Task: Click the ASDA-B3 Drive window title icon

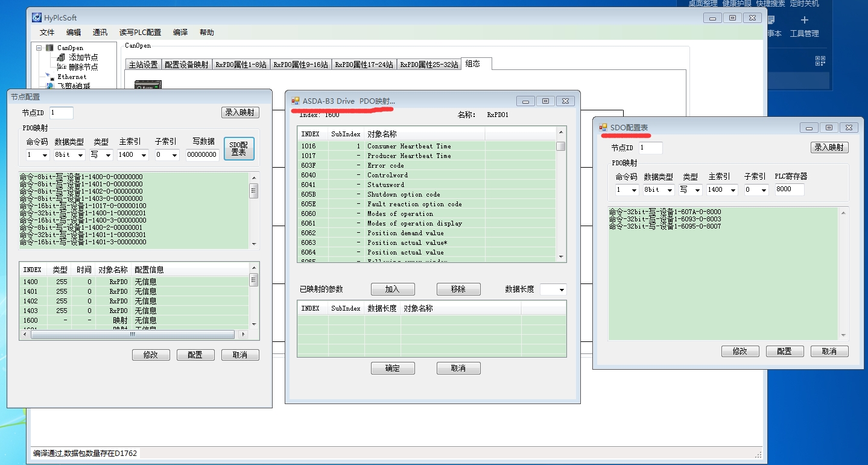Action: pos(296,101)
